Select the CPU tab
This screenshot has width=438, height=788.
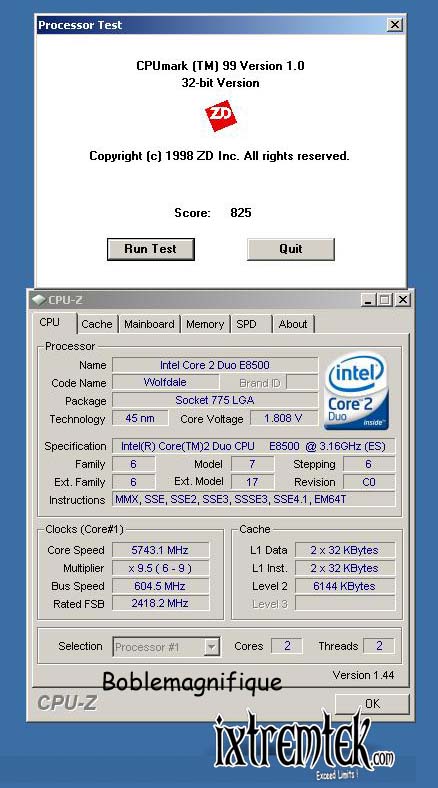(50, 323)
